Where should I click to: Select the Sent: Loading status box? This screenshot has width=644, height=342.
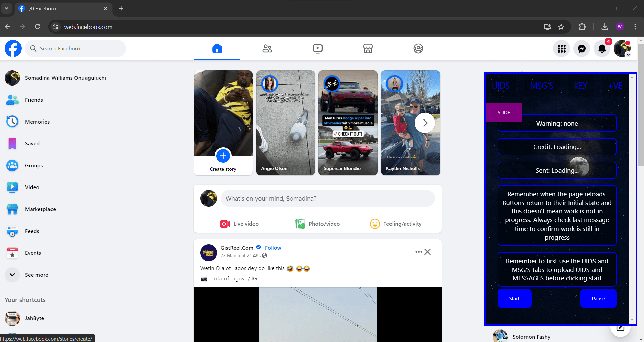click(x=557, y=171)
